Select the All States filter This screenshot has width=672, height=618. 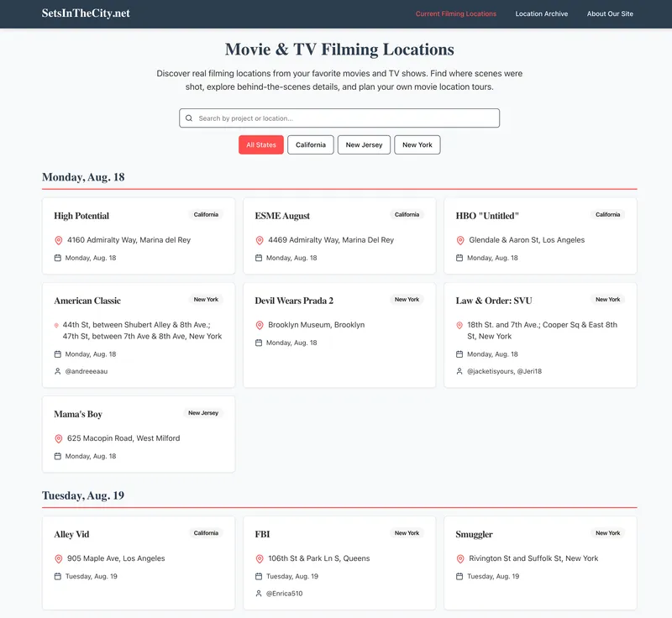pyautogui.click(x=261, y=145)
